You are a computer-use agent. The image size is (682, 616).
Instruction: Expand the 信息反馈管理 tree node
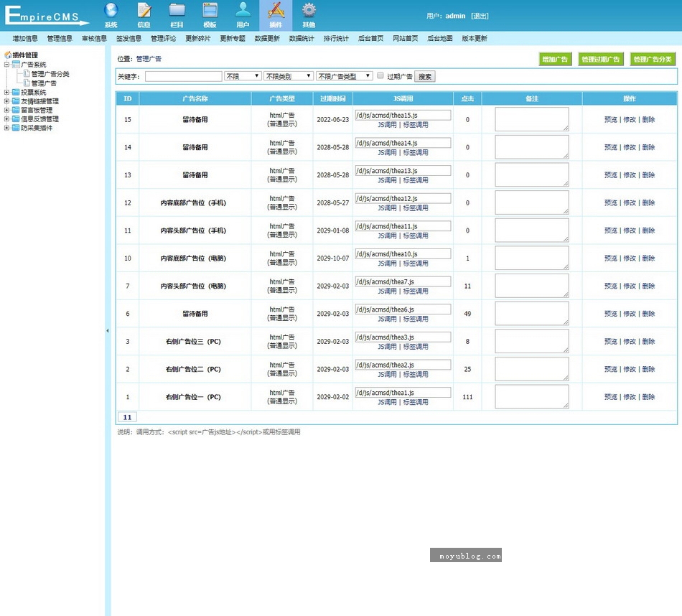click(x=6, y=118)
